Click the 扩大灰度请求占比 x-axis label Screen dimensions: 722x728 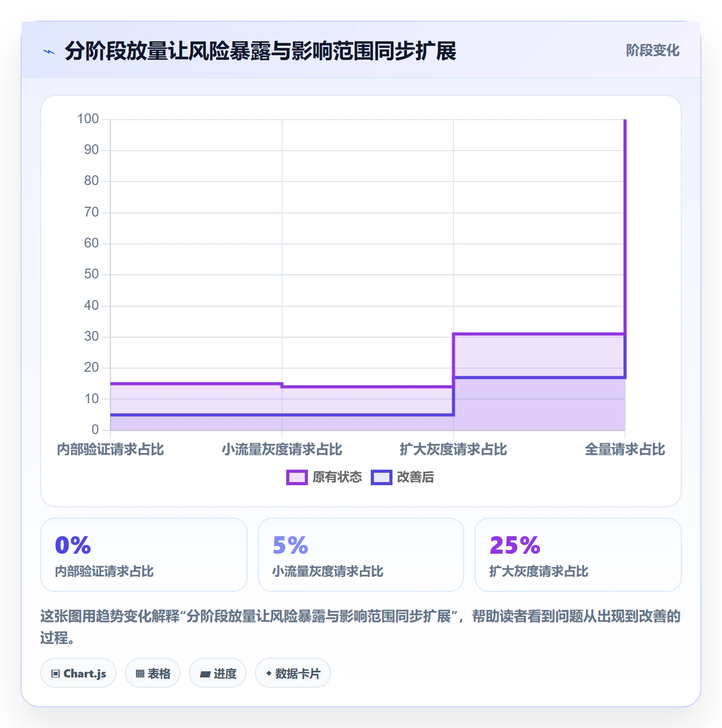pos(453,450)
